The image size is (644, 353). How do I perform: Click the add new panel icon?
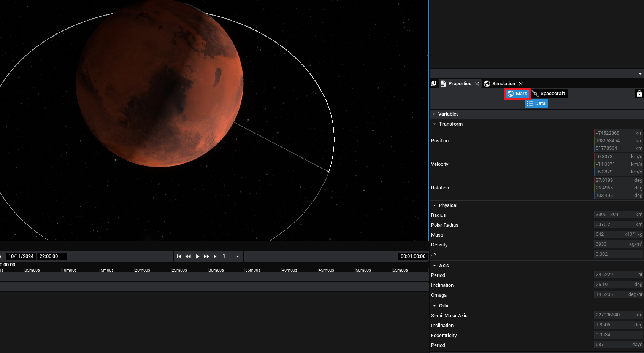(x=434, y=83)
